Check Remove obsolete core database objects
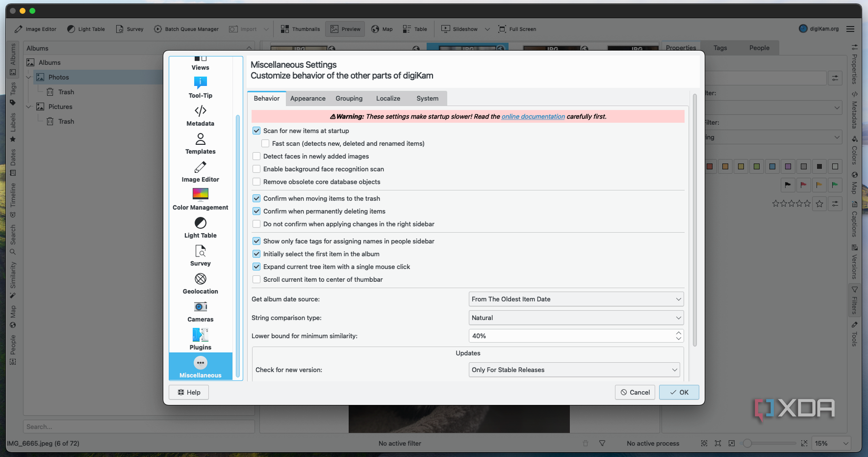The image size is (868, 457). 256,182
